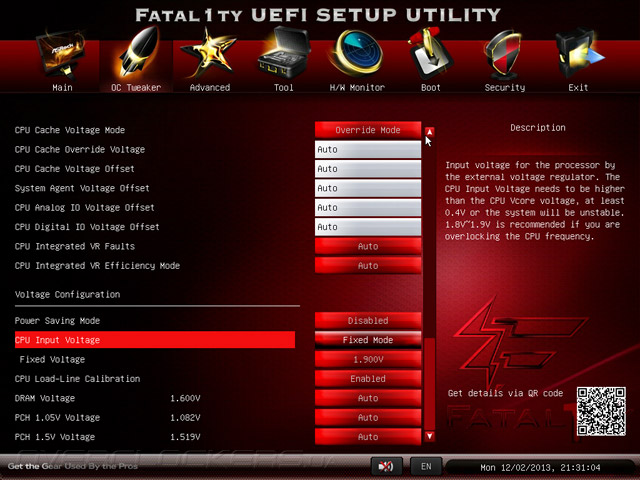Screen dimensions: 640x480
Task: Open CPU Load-Line Calibration Enabled dropdown
Action: pyautogui.click(x=368, y=379)
